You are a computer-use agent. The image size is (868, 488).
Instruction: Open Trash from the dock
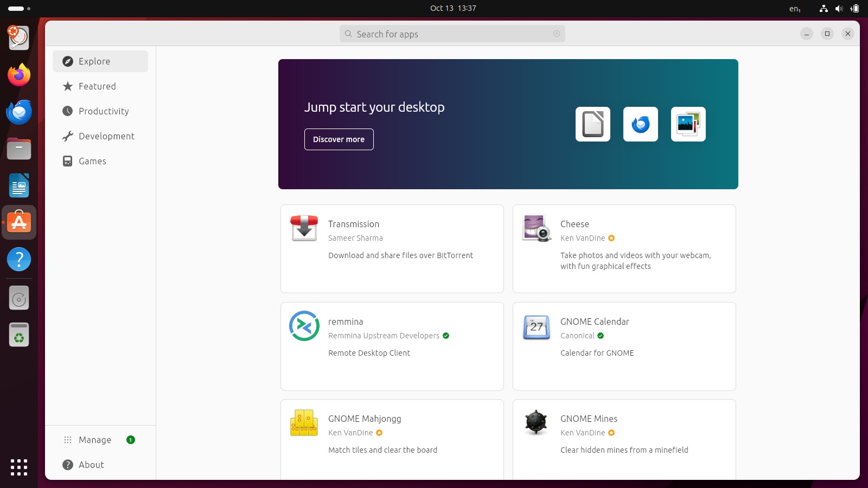click(19, 335)
